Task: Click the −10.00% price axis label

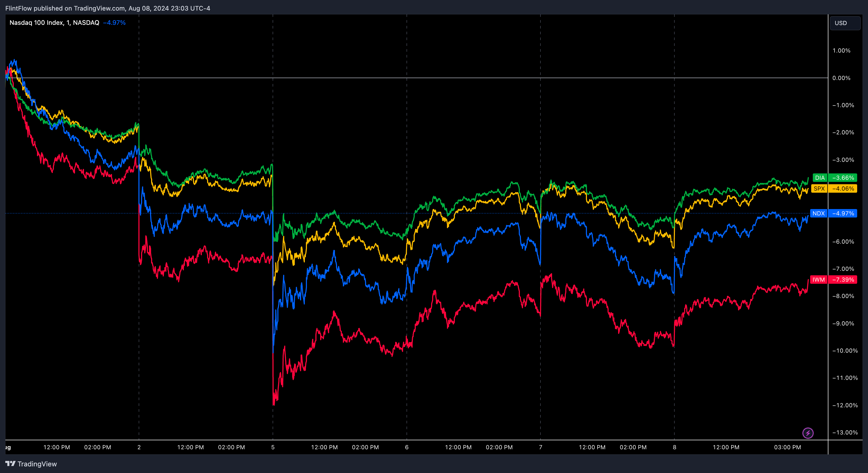Action: (x=845, y=351)
